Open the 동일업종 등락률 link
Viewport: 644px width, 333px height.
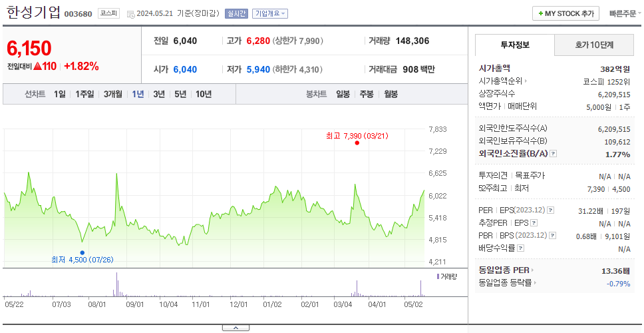pyautogui.click(x=508, y=283)
